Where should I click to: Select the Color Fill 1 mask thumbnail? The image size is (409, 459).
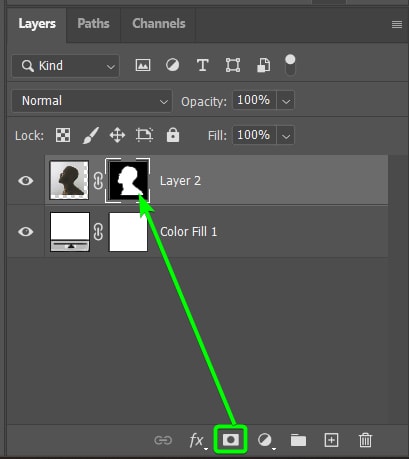pyautogui.click(x=128, y=232)
